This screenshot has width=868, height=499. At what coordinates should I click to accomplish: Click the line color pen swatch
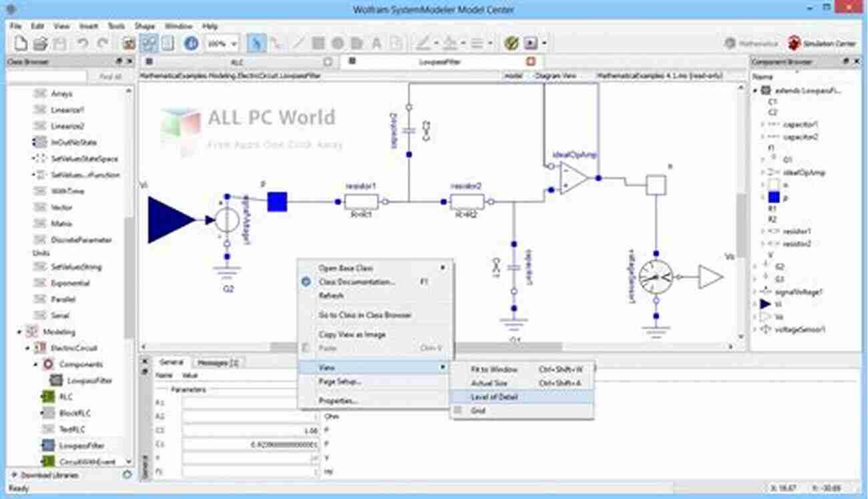coord(423,44)
